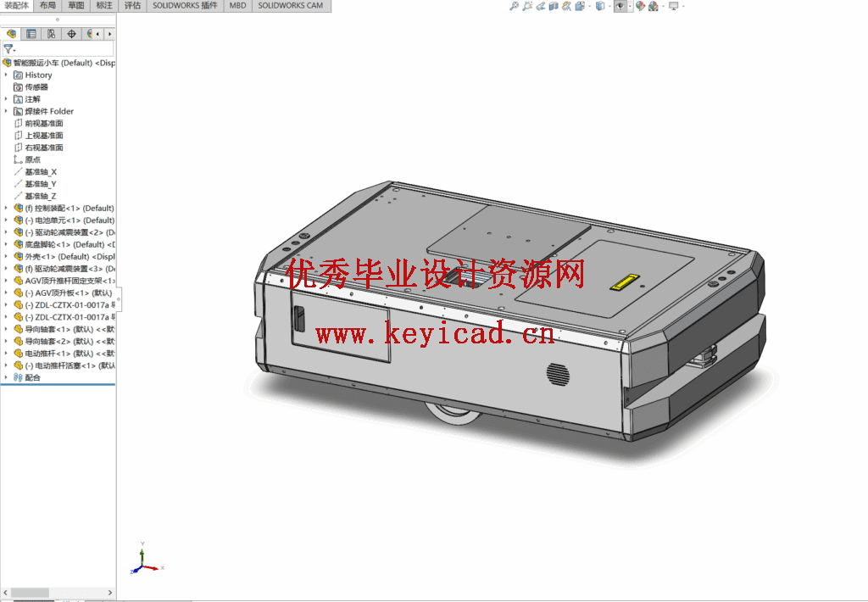Open the SOLIDWORKS 插件 tab

click(185, 6)
